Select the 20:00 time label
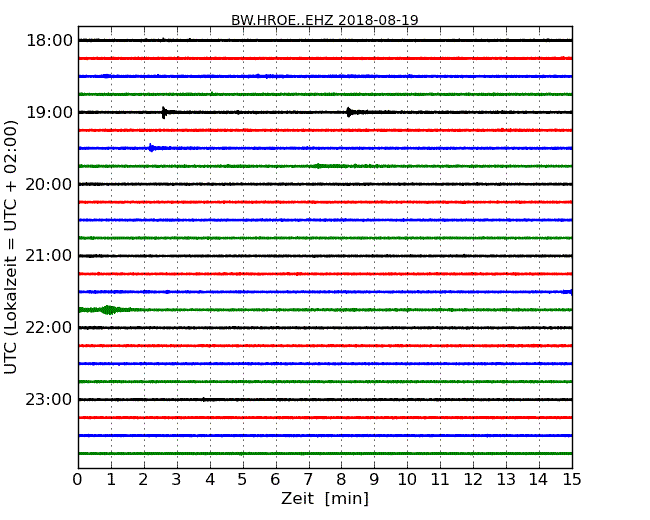The image size is (650, 520). (49, 184)
